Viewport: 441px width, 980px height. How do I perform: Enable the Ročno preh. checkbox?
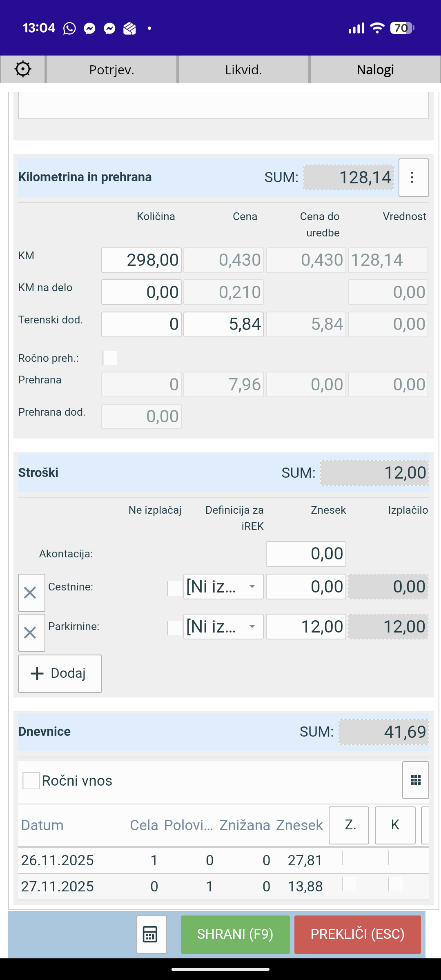click(110, 358)
